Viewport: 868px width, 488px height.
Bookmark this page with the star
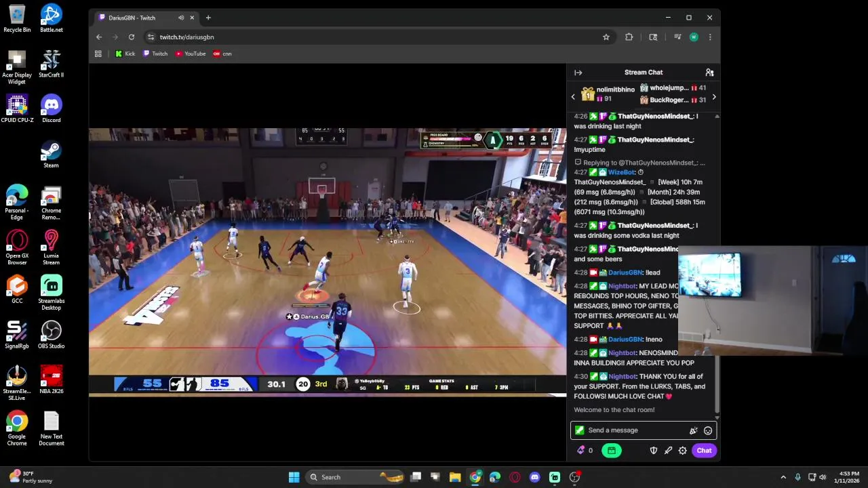pyautogui.click(x=606, y=37)
